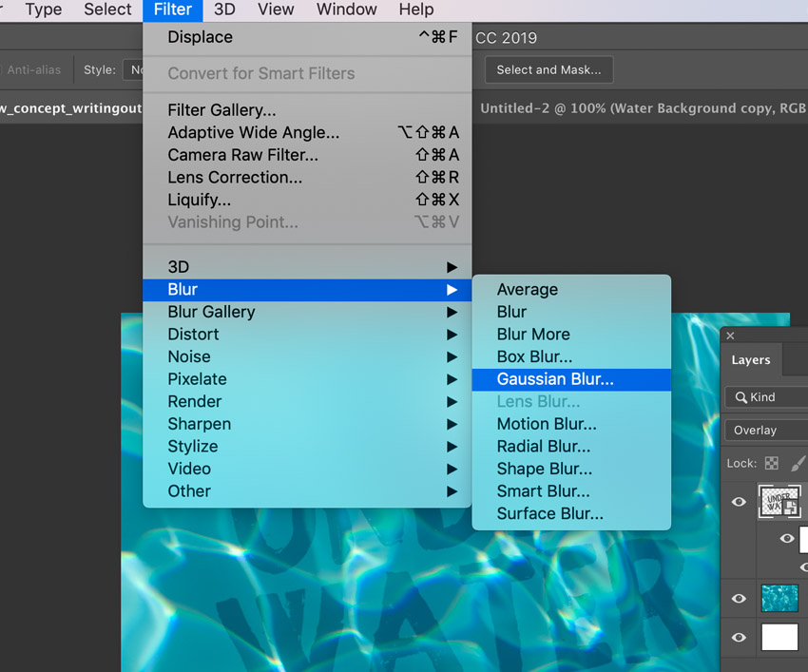This screenshot has height=672, width=808.
Task: Expand the Video submenu
Action: [307, 469]
